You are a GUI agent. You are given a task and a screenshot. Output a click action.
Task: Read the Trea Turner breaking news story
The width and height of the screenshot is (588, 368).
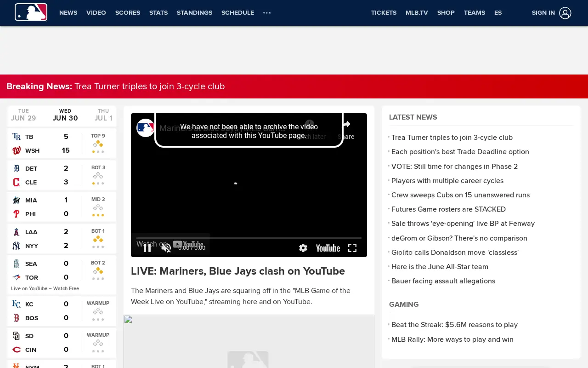click(150, 86)
